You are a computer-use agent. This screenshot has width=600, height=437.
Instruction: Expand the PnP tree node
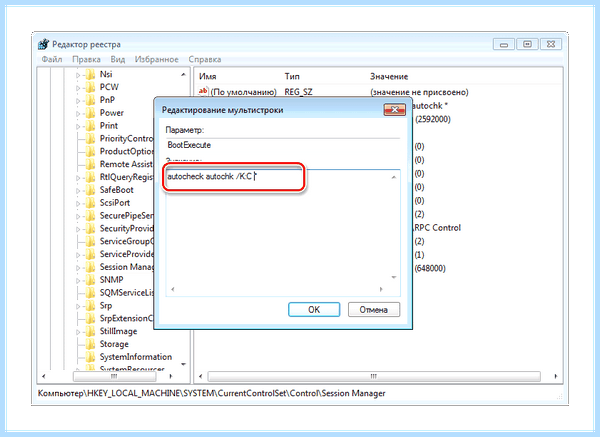click(x=78, y=101)
